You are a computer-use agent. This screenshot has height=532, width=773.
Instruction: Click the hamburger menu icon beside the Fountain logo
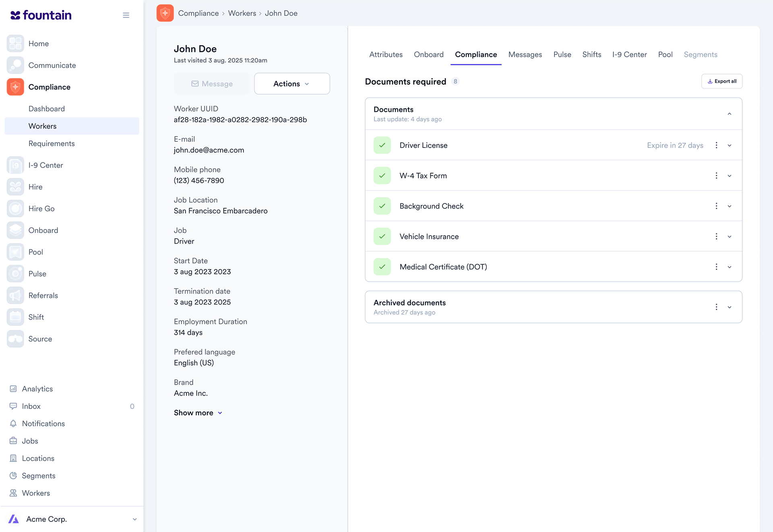pos(126,15)
